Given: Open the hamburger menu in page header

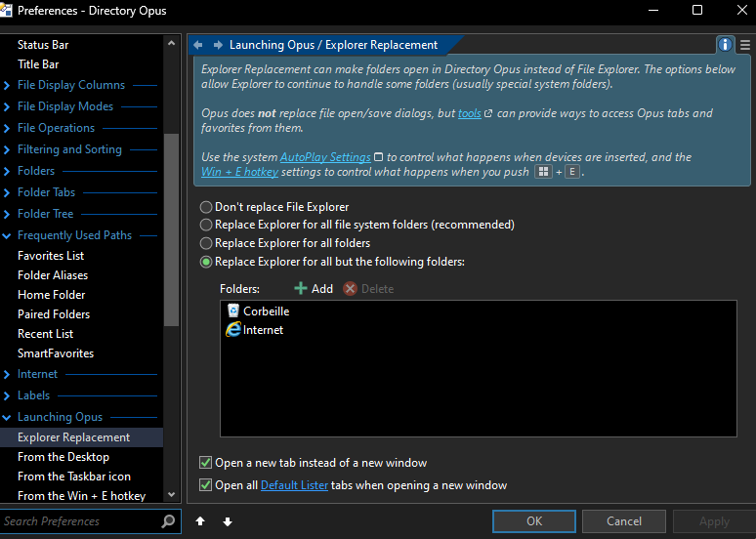Looking at the screenshot, I should [745, 45].
